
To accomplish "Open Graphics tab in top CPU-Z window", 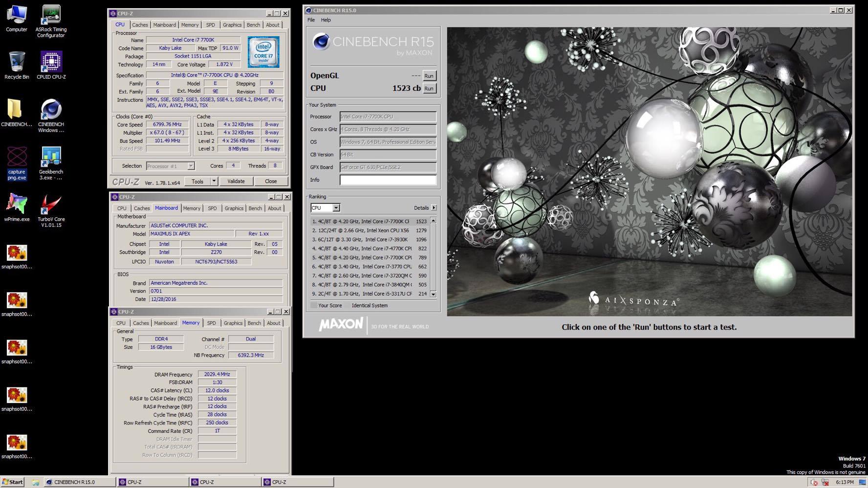I will pyautogui.click(x=232, y=25).
